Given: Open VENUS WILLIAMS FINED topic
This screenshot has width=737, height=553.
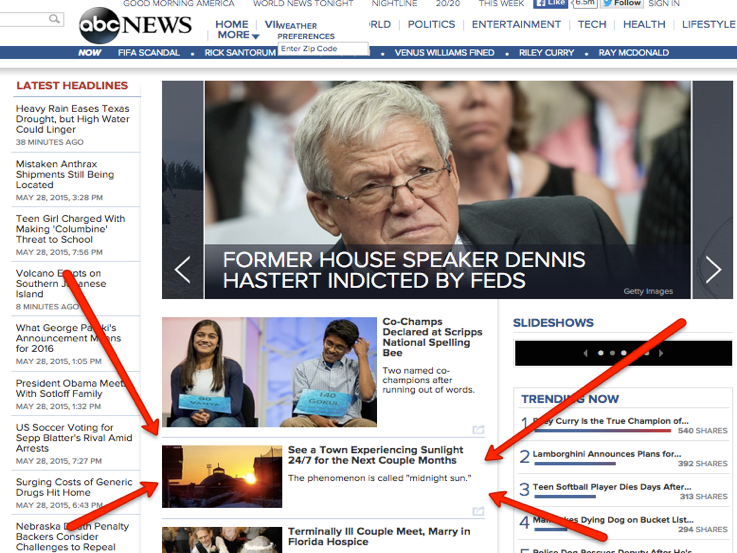Looking at the screenshot, I should pos(444,53).
